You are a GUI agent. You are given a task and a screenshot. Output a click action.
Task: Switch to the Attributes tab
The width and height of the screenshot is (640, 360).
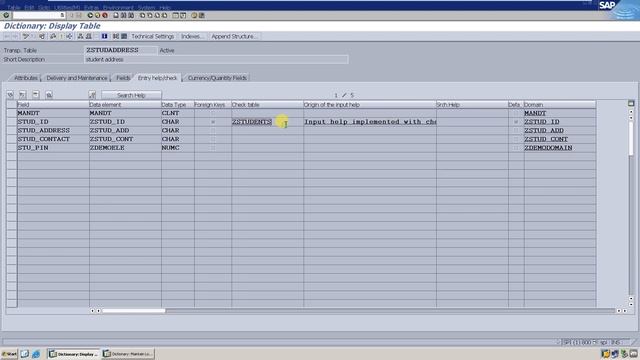pyautogui.click(x=25, y=78)
